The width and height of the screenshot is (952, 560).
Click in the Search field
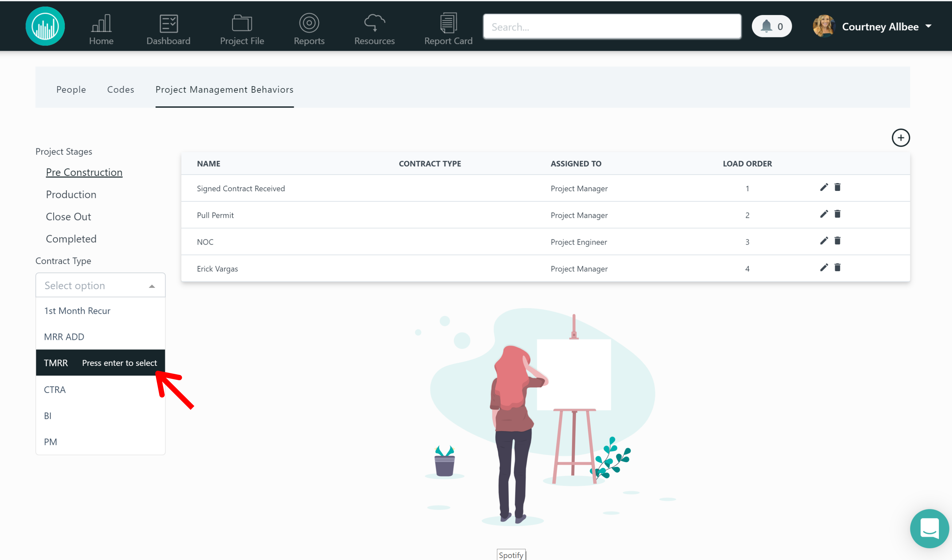pos(612,27)
